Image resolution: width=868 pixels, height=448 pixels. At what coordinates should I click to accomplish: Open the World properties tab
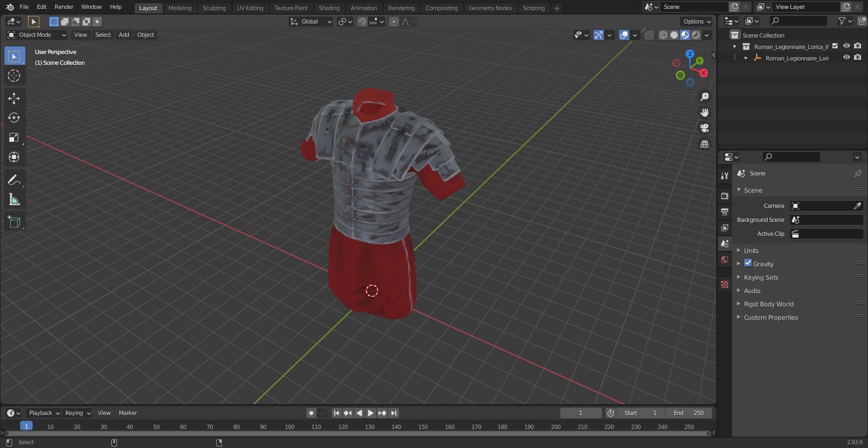click(x=724, y=260)
